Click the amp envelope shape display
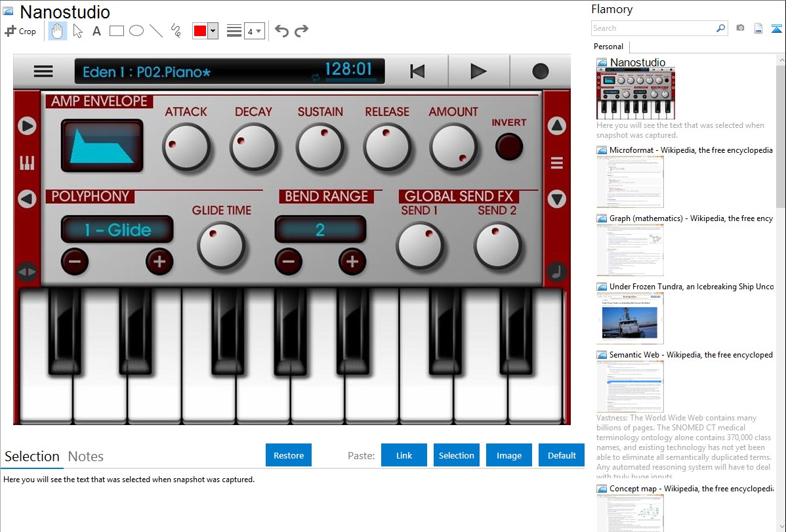The image size is (786, 532). 102,146
